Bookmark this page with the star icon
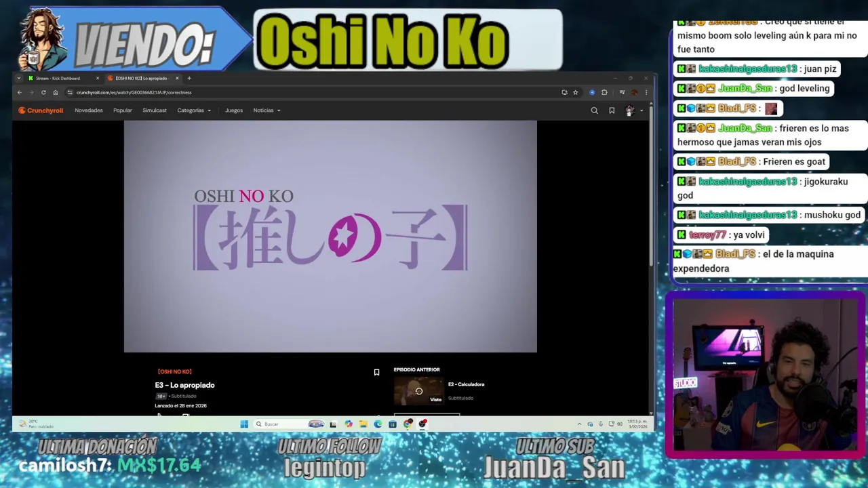The width and height of the screenshot is (868, 488). (x=576, y=92)
